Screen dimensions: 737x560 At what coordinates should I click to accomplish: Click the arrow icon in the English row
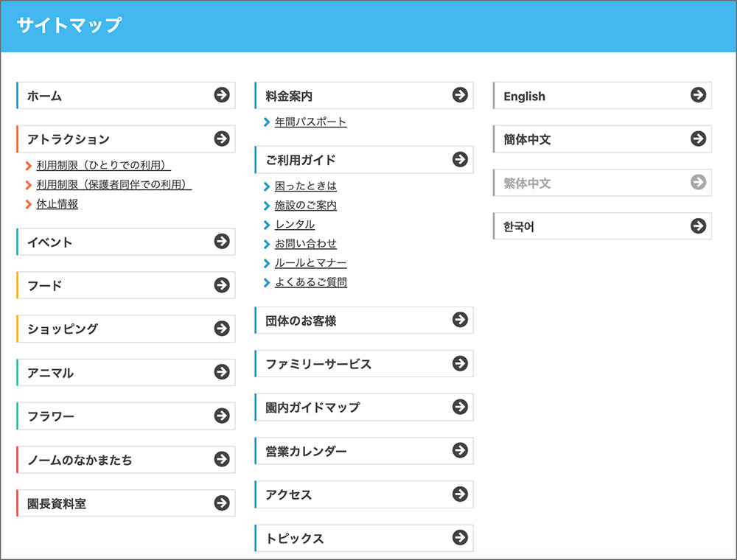tap(699, 95)
